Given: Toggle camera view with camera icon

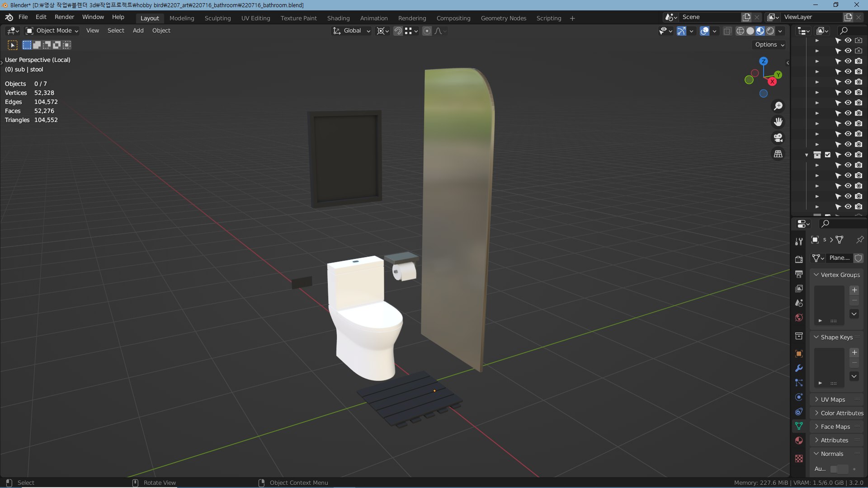Looking at the screenshot, I should pyautogui.click(x=778, y=138).
